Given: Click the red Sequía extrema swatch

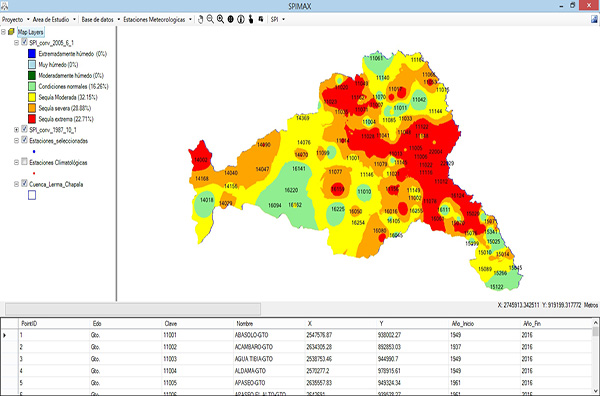Looking at the screenshot, I should pyautogui.click(x=32, y=119).
